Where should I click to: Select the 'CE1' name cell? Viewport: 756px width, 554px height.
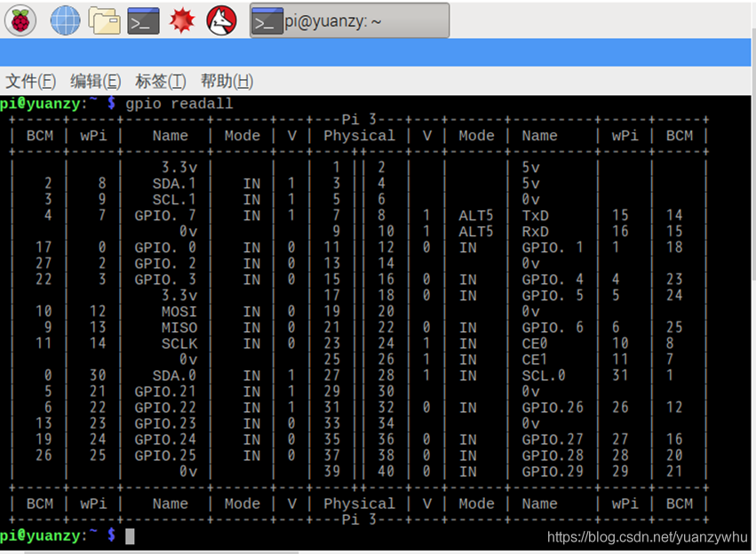click(x=535, y=360)
